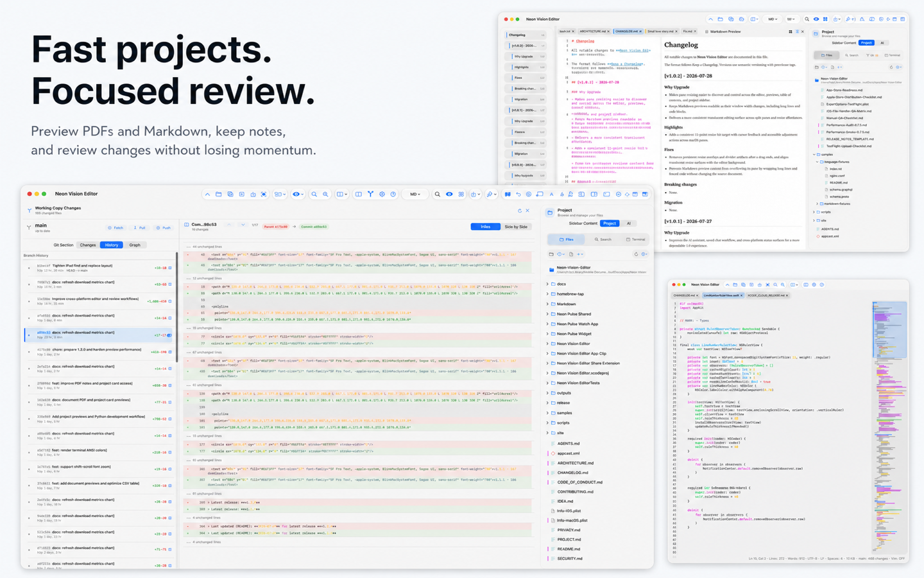The width and height of the screenshot is (924, 578).
Task: Select the 'chore: prepare 1.2.0 and harden preview performance' commit
Action: coord(99,351)
